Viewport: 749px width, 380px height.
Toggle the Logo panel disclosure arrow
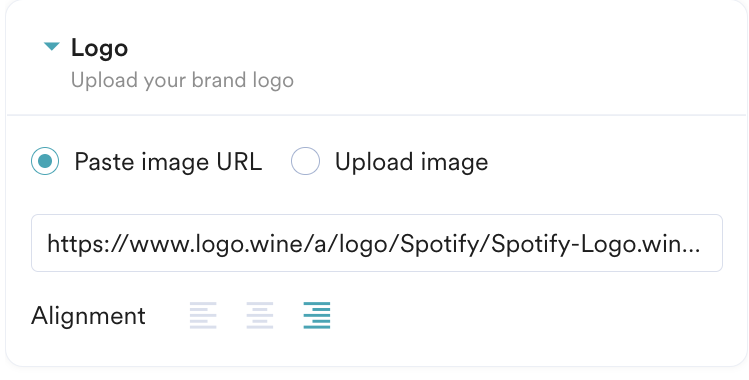[52, 46]
